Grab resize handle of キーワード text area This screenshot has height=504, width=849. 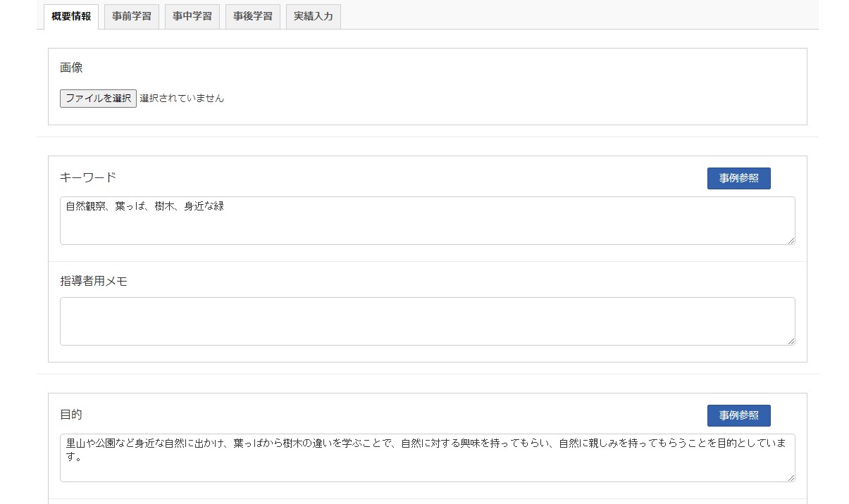pos(791,240)
